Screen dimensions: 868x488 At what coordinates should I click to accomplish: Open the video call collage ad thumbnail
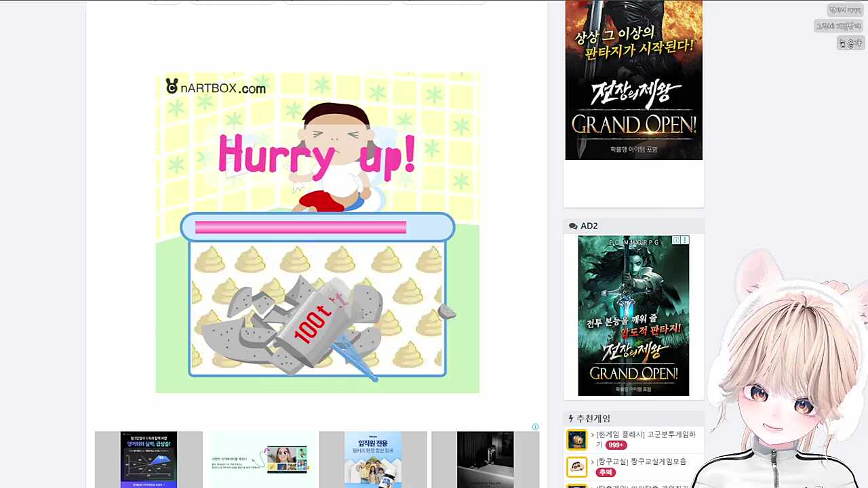tap(261, 460)
